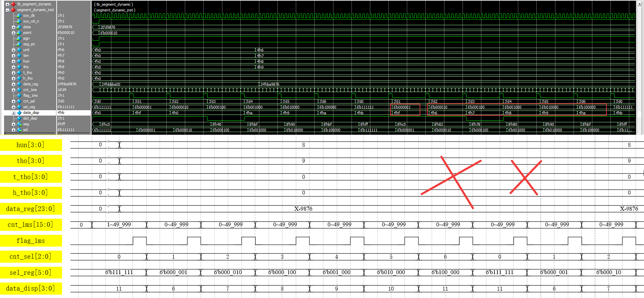Screen dimensions: 644x298
Task: Expand the sel_reg bus signal
Action: pos(13,107)
